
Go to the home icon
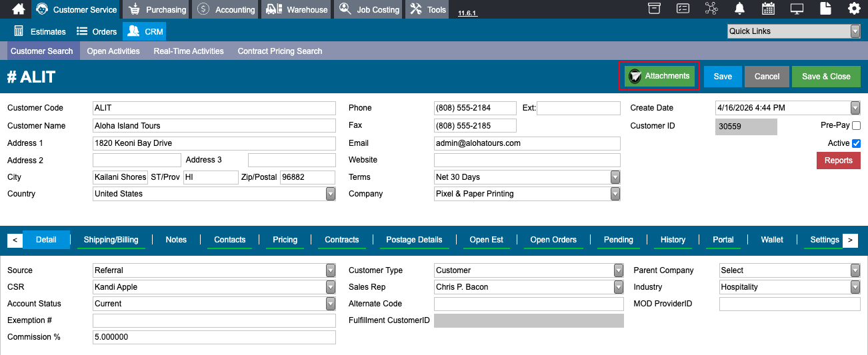[x=19, y=9]
